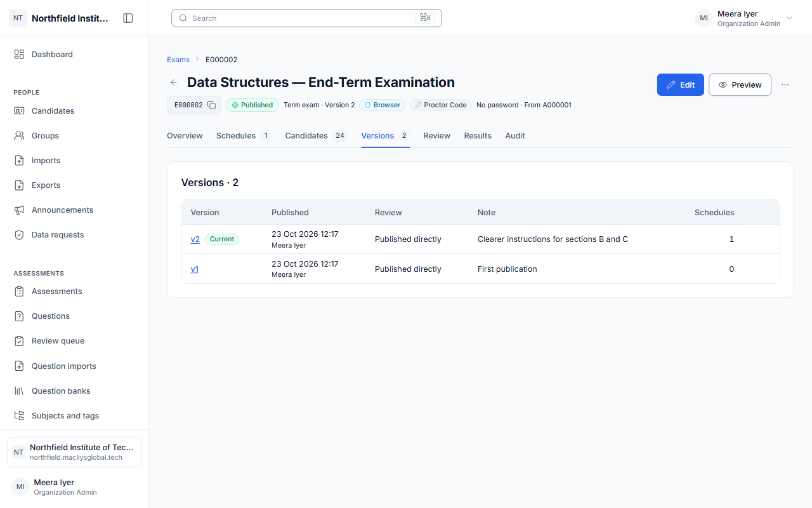Switch to the Overview tab
Viewport: 812px width, 508px height.
(x=185, y=136)
